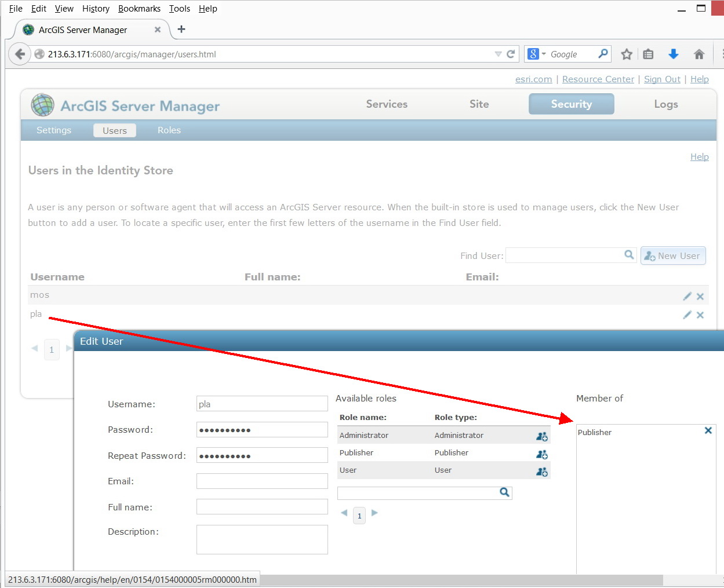
Task: Open the Resource Center link
Action: (598, 79)
